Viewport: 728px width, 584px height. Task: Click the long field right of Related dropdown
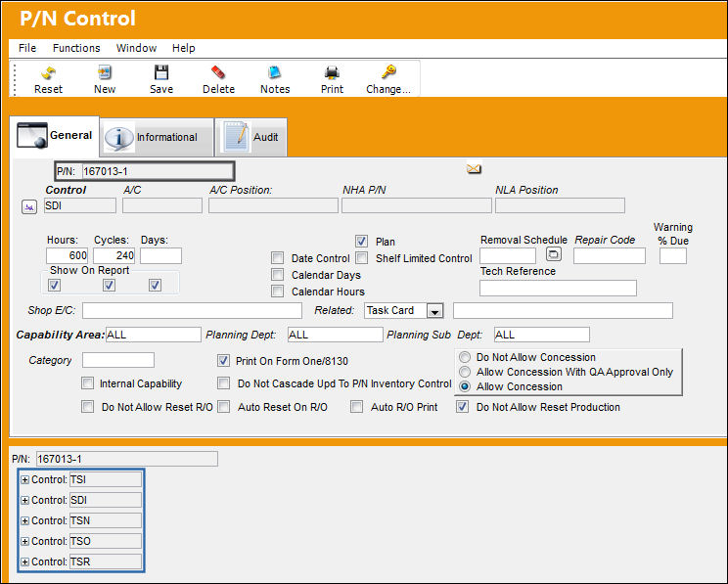click(563, 310)
